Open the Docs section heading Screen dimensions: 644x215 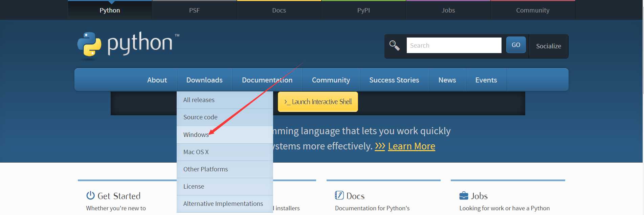355,196
